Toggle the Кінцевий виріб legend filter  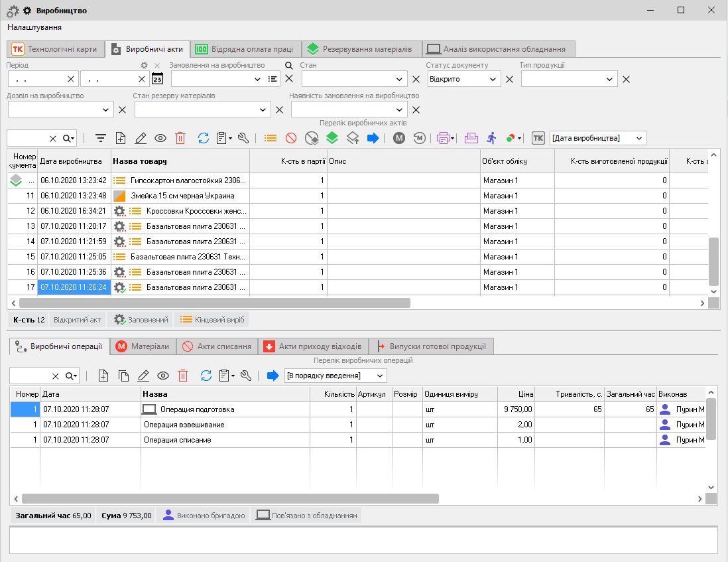(212, 320)
